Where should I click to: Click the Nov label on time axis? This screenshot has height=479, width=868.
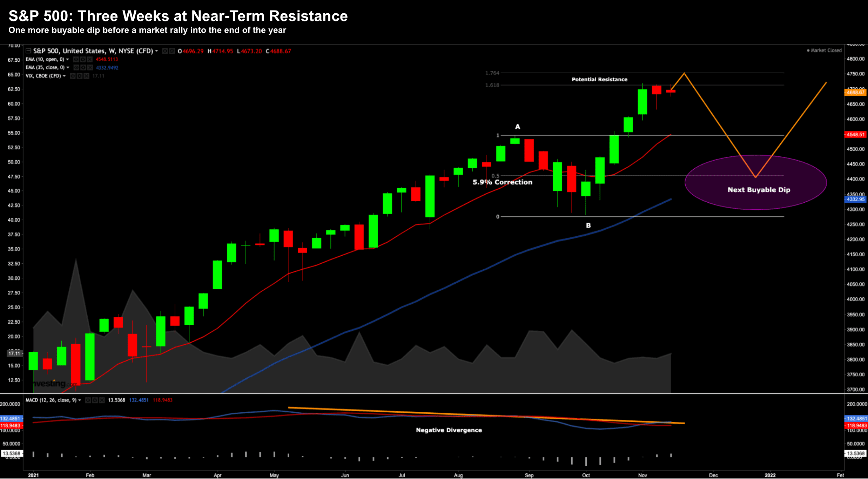642,475
